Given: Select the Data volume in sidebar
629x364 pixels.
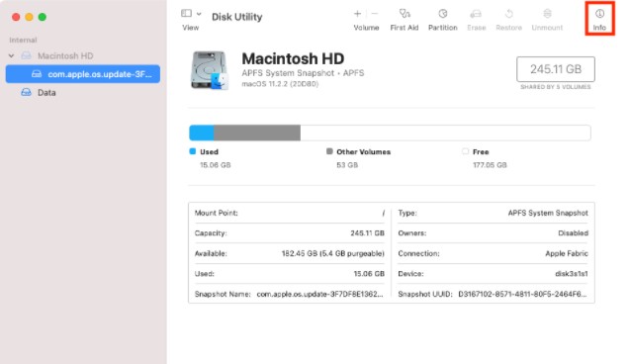Looking at the screenshot, I should 46,93.
